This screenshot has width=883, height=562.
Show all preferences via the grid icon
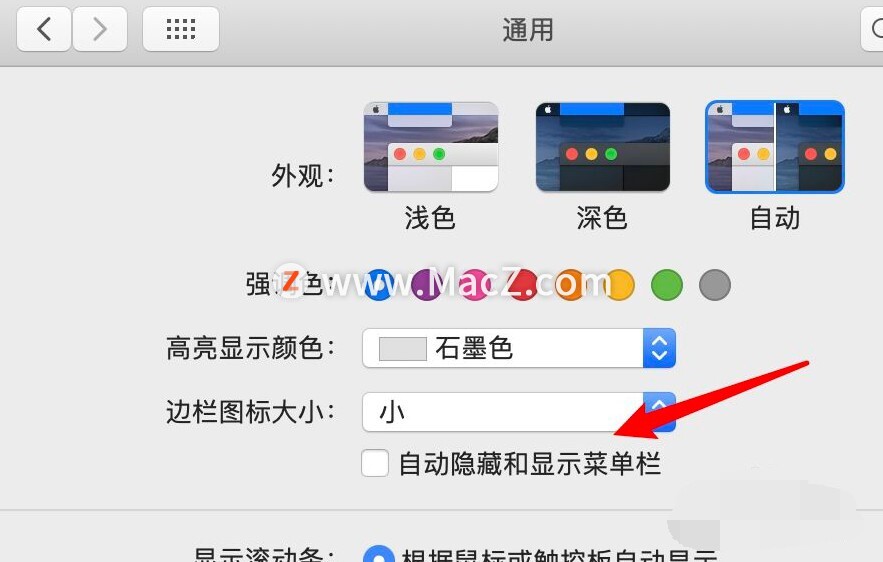181,29
